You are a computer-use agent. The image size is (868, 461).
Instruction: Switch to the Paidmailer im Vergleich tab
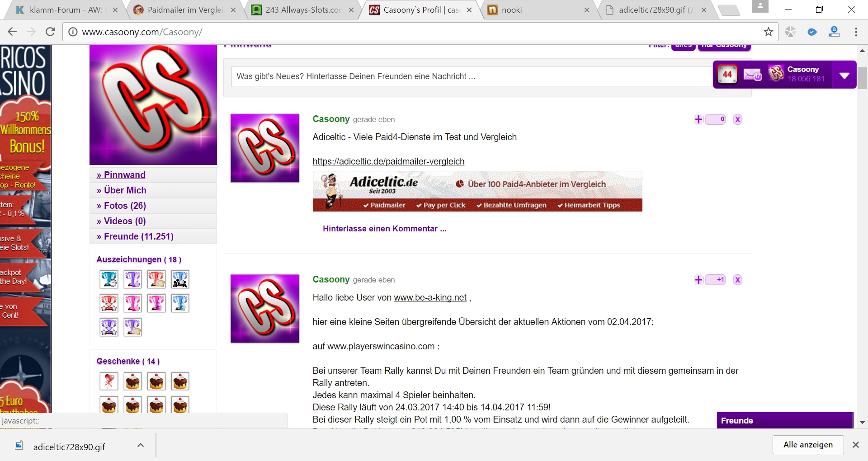[x=185, y=10]
